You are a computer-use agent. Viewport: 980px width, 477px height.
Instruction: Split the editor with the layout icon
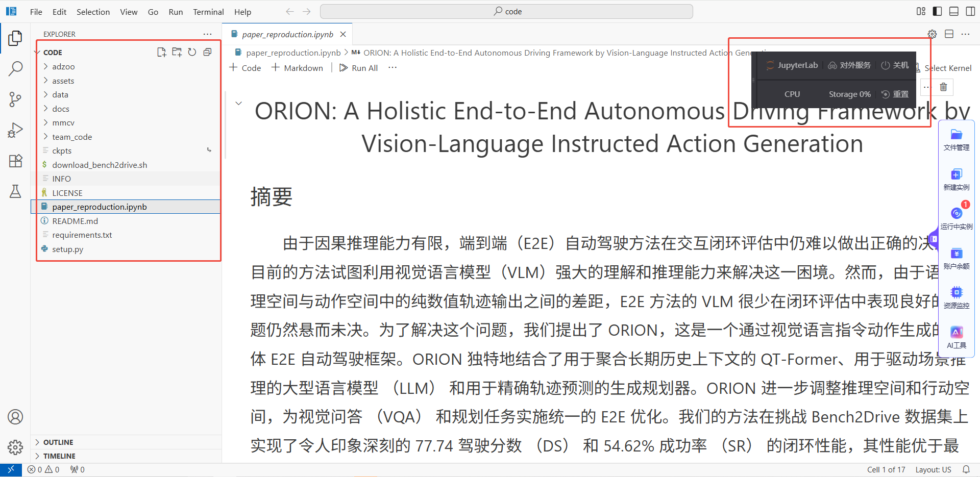(x=949, y=34)
